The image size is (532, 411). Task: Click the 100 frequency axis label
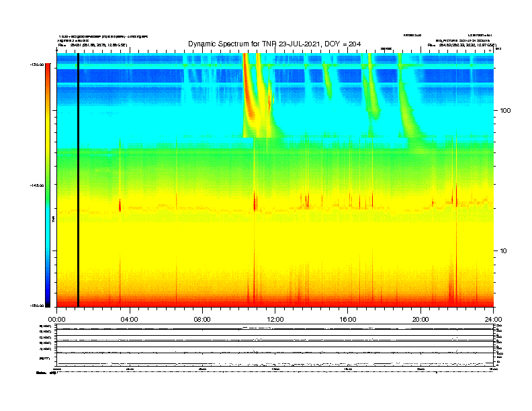point(505,111)
